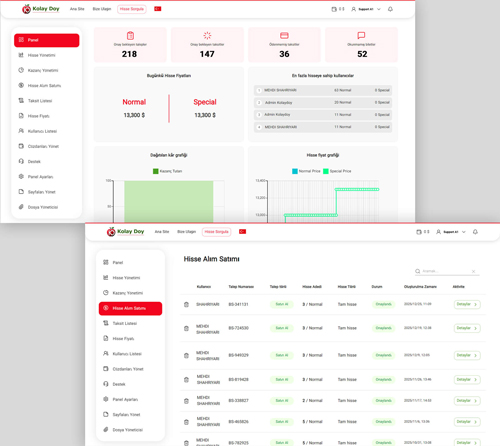Open Hisse Yönetimi in the upper sidebar
Viewport: 500px width, 446px height.
point(41,55)
